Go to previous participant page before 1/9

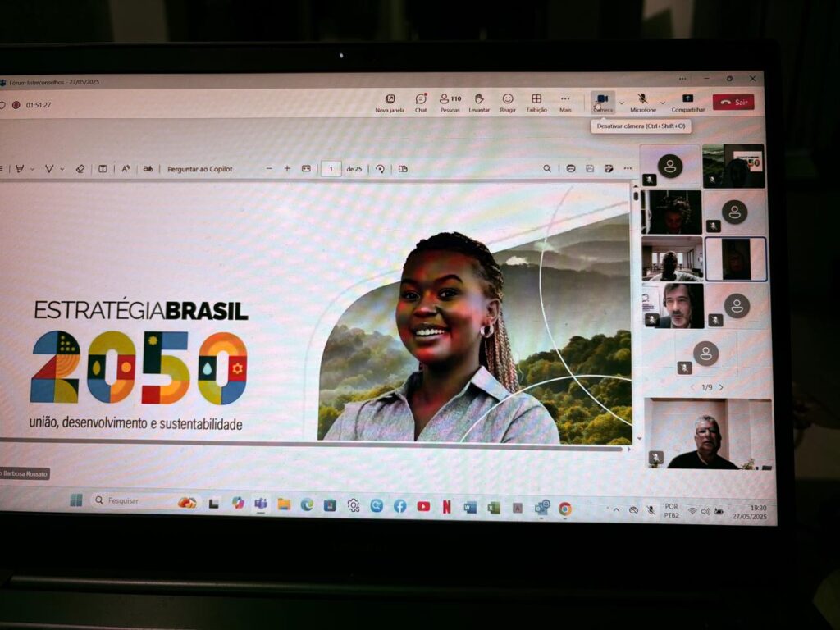[692, 387]
